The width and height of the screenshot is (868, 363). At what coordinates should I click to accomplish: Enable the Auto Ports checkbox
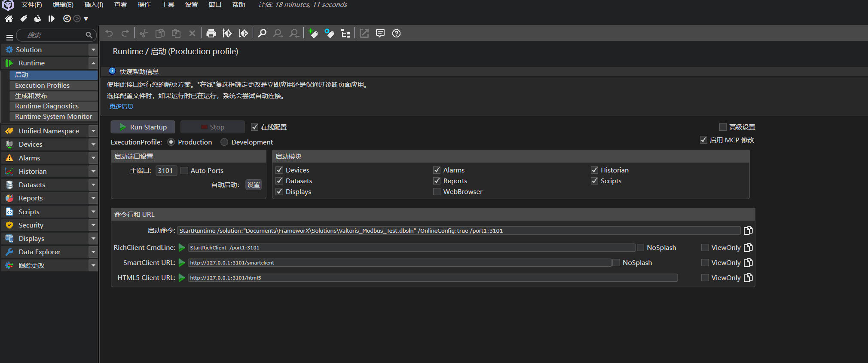[x=184, y=170]
